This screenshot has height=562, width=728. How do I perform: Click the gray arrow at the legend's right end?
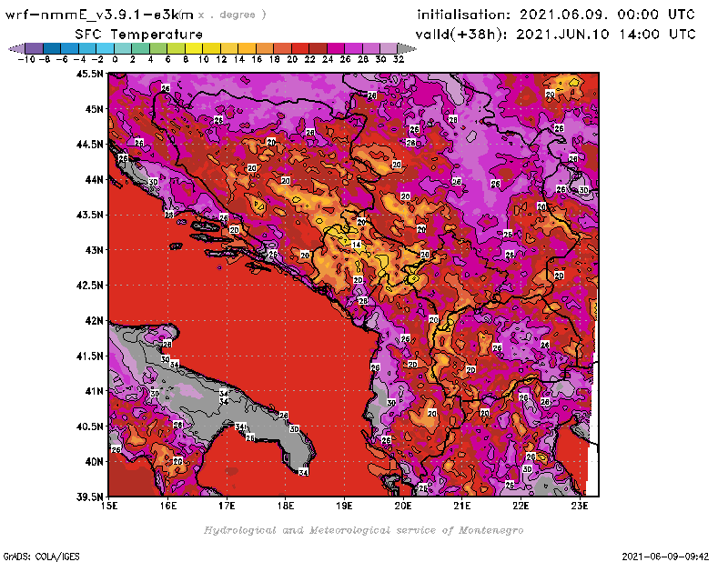pyautogui.click(x=407, y=49)
